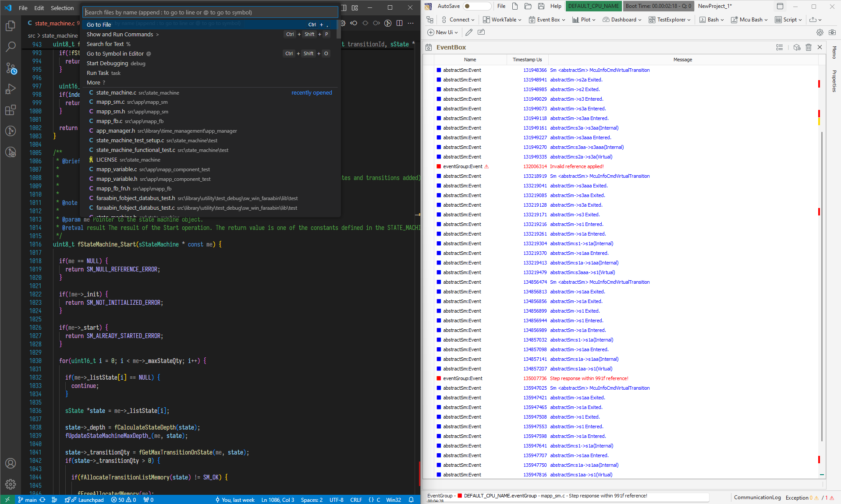This screenshot has width=841, height=504.
Task: Open Run and Debug view
Action: coord(11,89)
